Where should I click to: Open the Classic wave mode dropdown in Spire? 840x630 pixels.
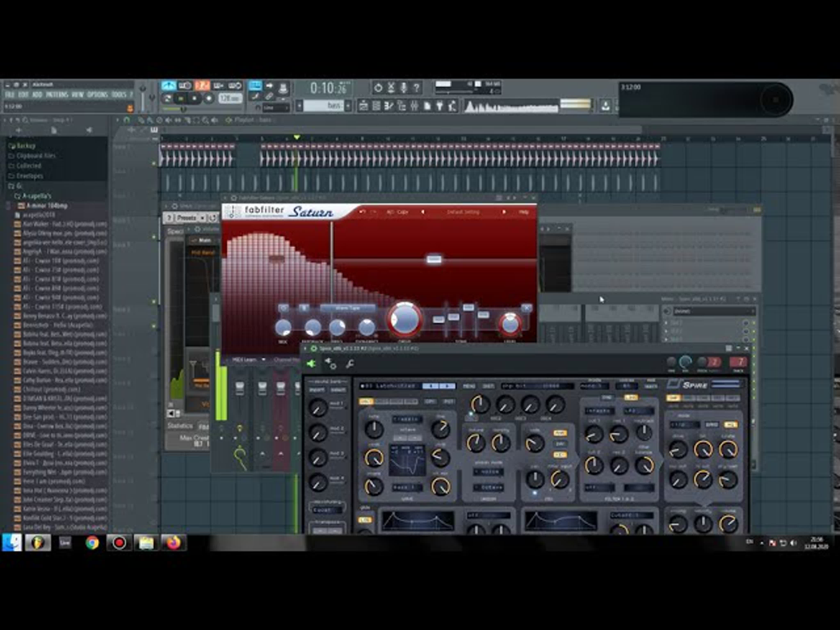pyautogui.click(x=407, y=419)
